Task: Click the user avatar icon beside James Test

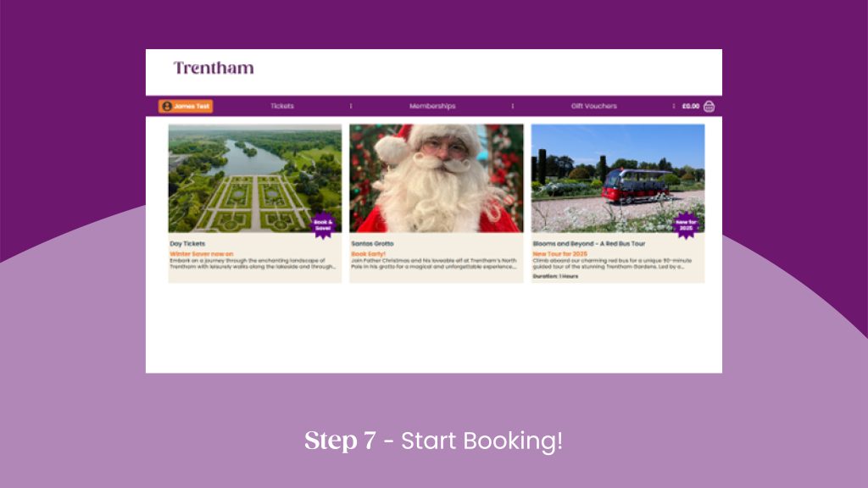Action: click(x=167, y=106)
